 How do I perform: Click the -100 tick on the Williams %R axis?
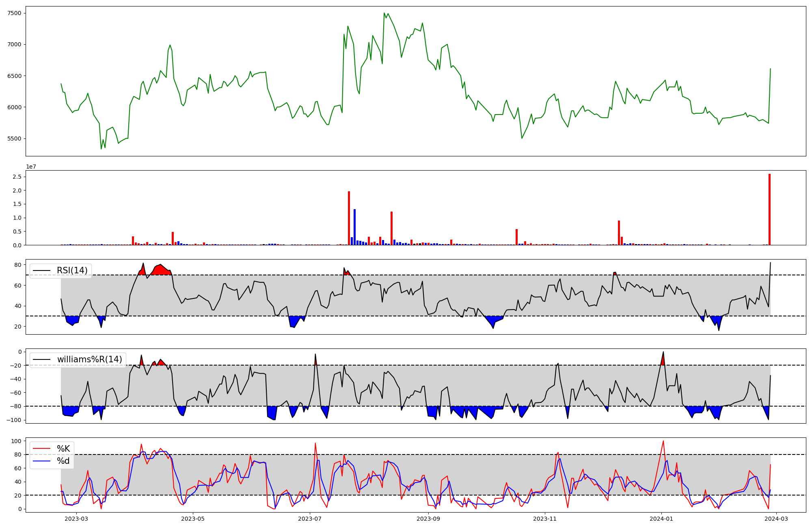point(13,420)
